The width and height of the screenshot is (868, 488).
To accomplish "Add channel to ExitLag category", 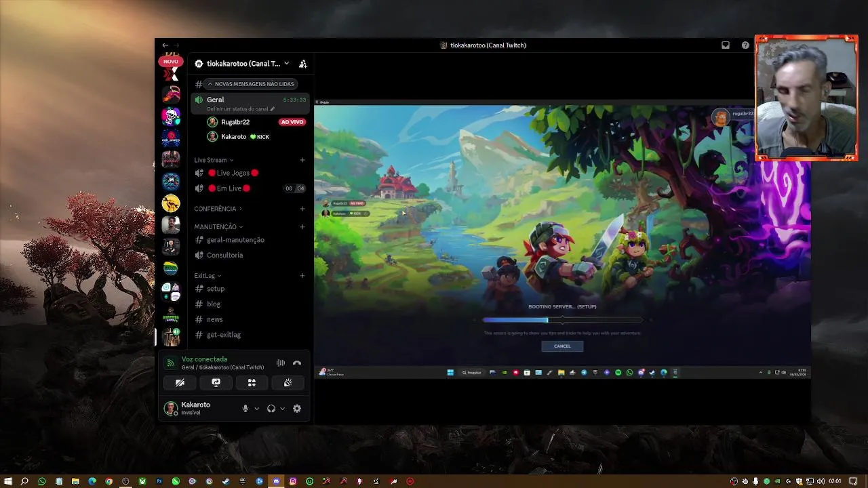I will coord(302,276).
